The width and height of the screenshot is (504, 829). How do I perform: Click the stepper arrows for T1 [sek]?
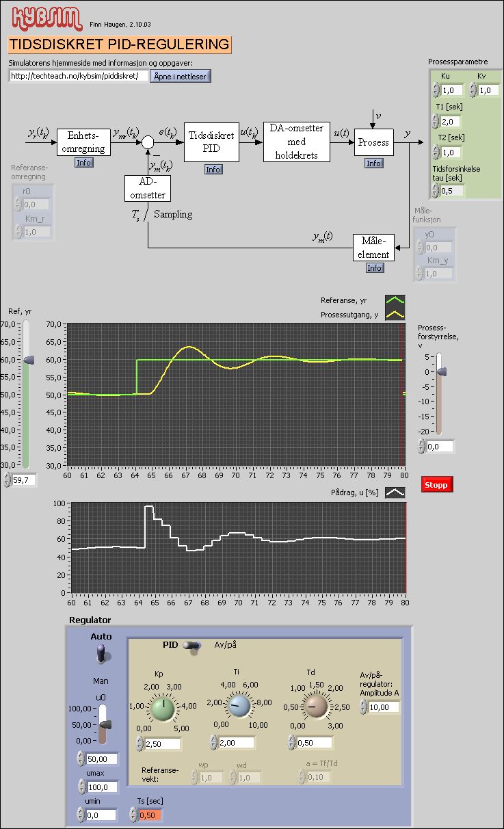tap(436, 122)
